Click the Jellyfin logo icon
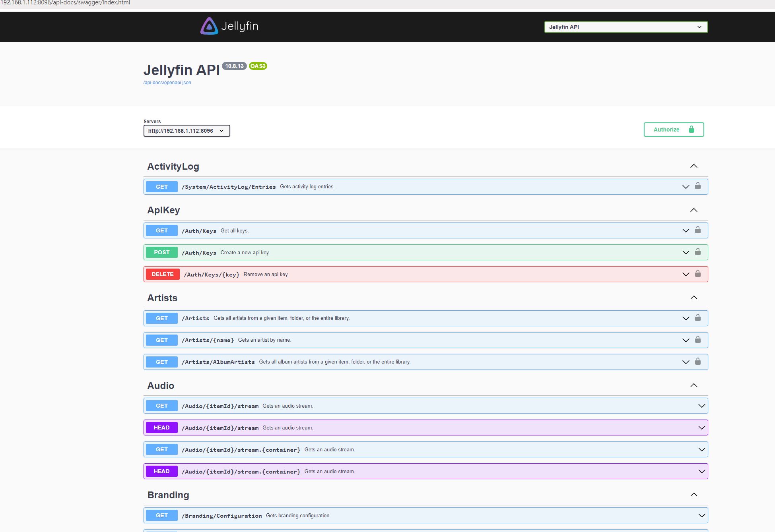775x532 pixels. tap(209, 26)
